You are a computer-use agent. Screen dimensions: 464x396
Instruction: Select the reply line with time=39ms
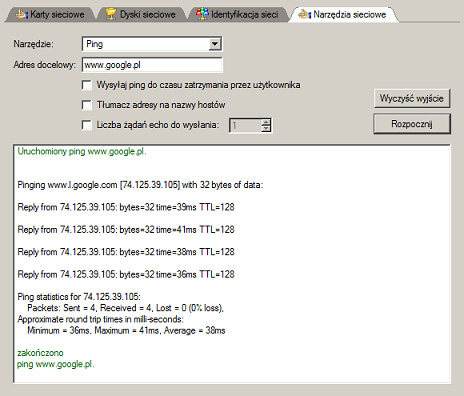(x=126, y=207)
